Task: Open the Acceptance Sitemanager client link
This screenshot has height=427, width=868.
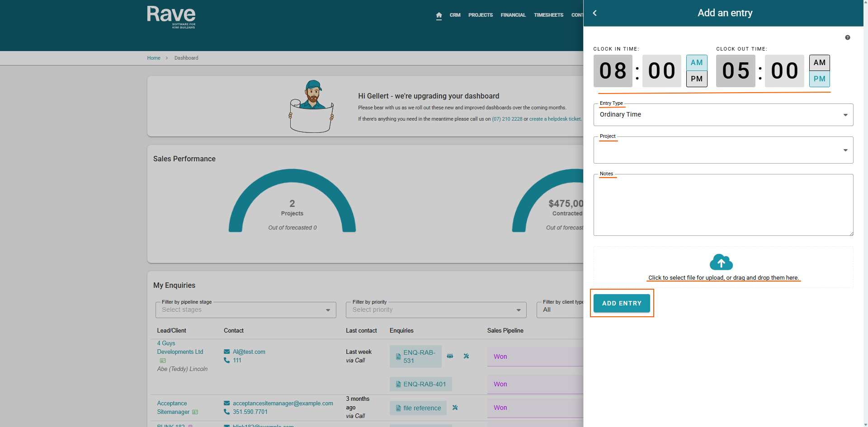Action: [173, 408]
